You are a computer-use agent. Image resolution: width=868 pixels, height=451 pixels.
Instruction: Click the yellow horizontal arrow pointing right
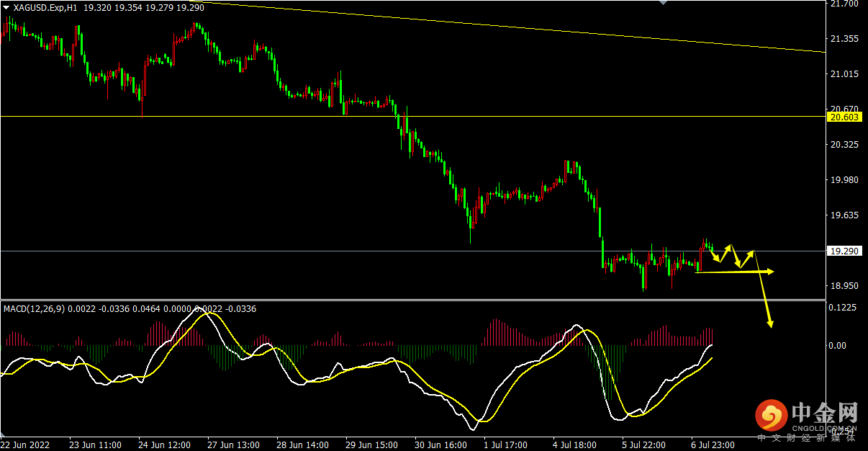tap(734, 272)
